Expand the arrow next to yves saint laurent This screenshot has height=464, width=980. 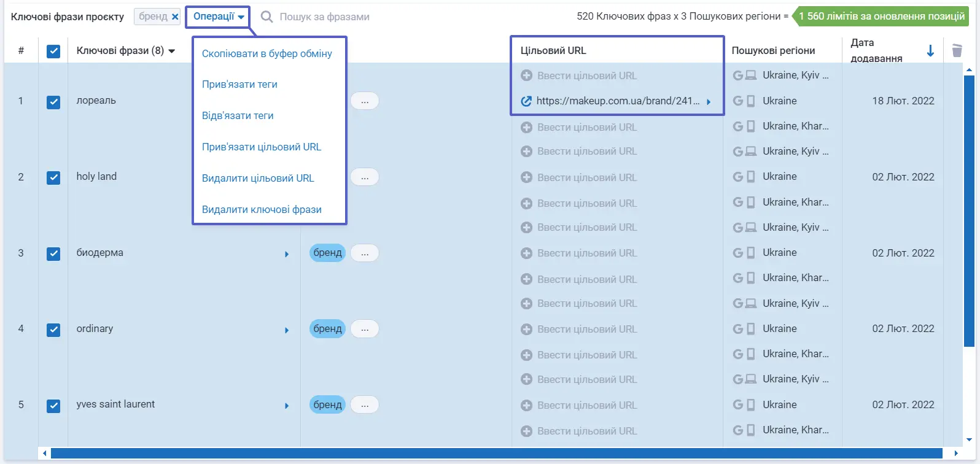pos(287,406)
